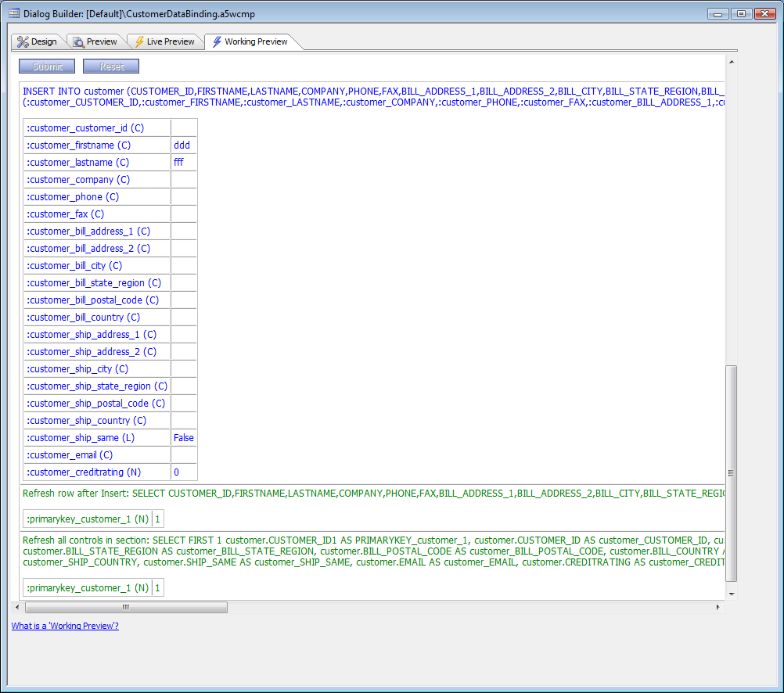Switch to the Preview tab
Viewport: 784px width, 693px height.
click(95, 41)
